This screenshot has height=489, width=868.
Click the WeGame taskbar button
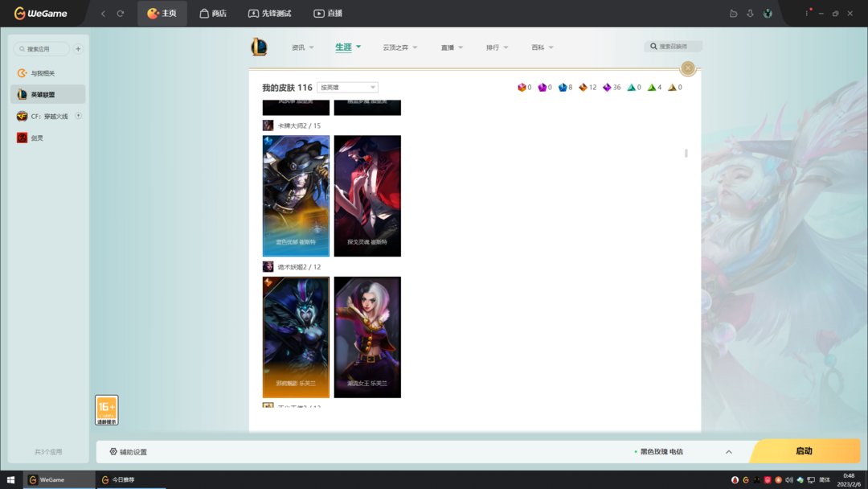point(59,480)
